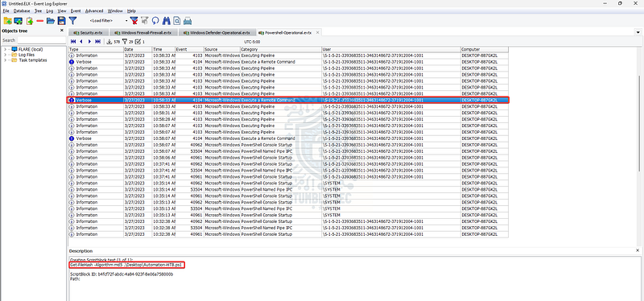Sort by the Category column header
644x301 pixels.
coord(281,49)
